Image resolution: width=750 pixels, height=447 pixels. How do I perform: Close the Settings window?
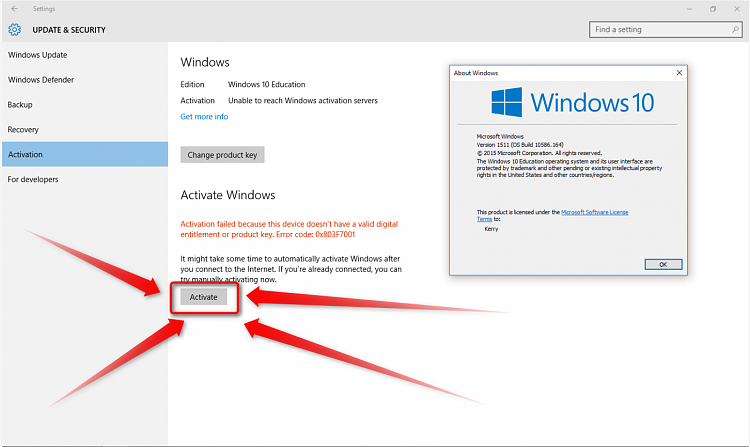pos(737,9)
